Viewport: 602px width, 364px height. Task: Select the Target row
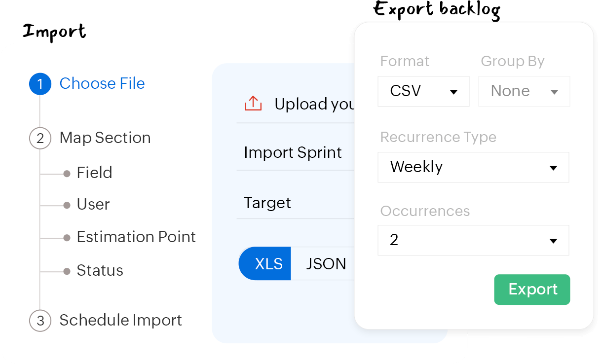click(296, 203)
